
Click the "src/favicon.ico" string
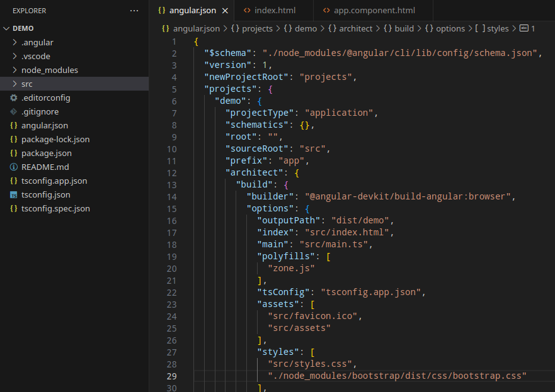point(312,316)
